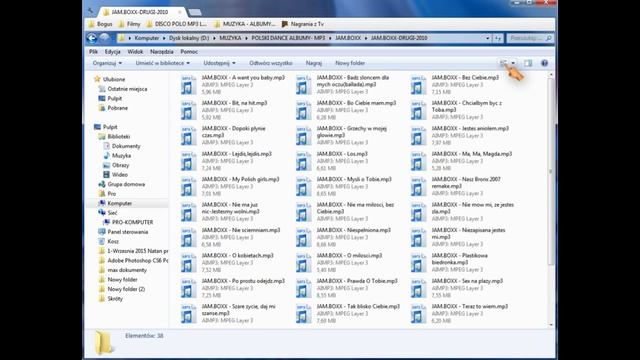Screen dimensions: 640x360
Task: Select Biblioteki in navigation tree
Action: 119,136
